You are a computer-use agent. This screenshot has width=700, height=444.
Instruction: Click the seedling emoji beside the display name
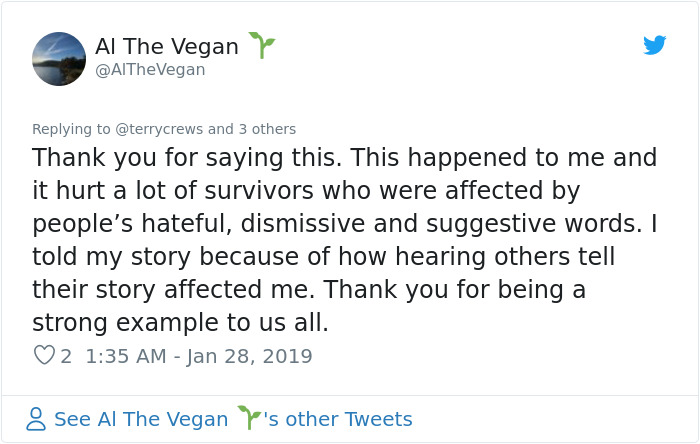tap(261, 46)
